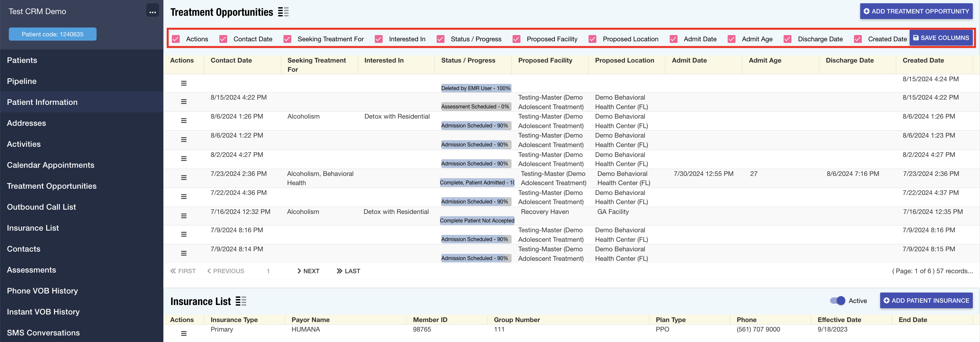The width and height of the screenshot is (980, 342).
Task: Click the Patient code 1240635 badge
Action: [52, 34]
